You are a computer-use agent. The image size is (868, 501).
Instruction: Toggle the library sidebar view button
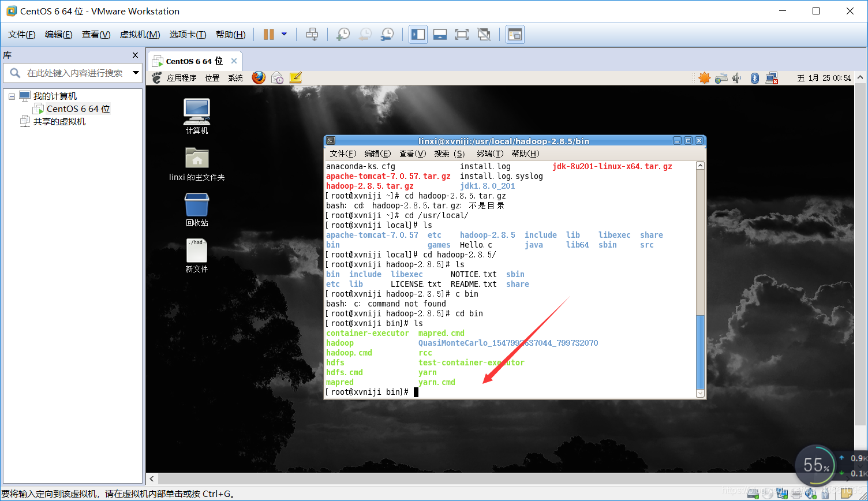coord(418,35)
